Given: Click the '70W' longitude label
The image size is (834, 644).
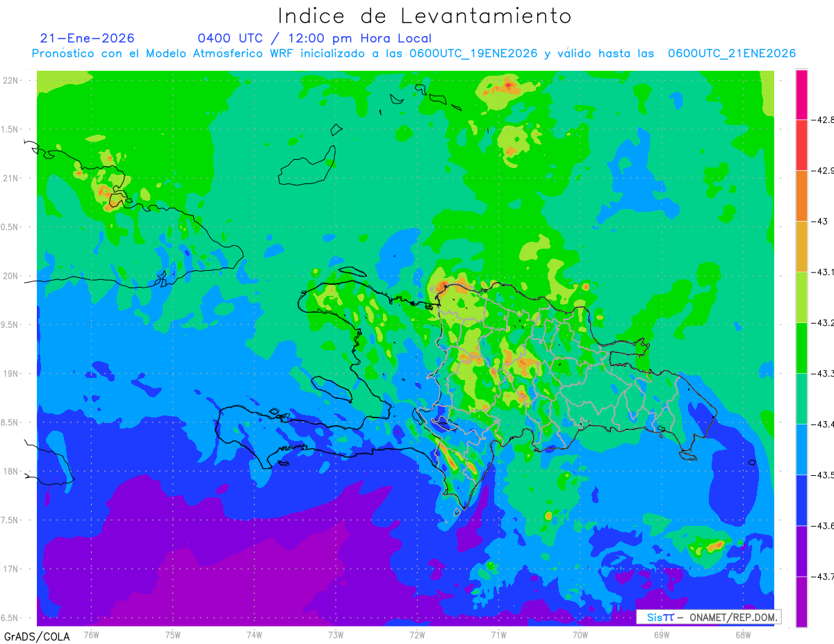Looking at the screenshot, I should click(x=580, y=635).
